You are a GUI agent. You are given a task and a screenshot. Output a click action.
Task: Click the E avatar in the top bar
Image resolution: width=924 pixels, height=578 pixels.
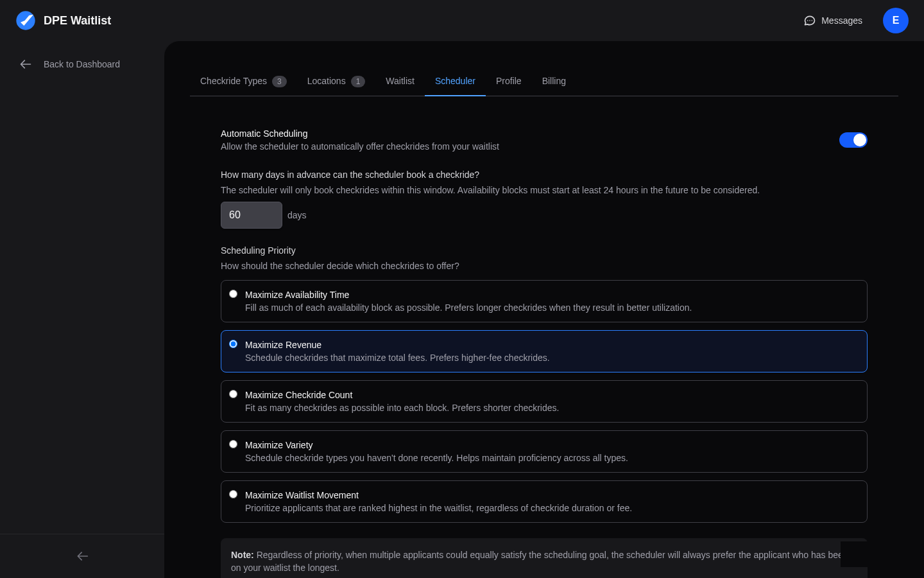(x=896, y=21)
